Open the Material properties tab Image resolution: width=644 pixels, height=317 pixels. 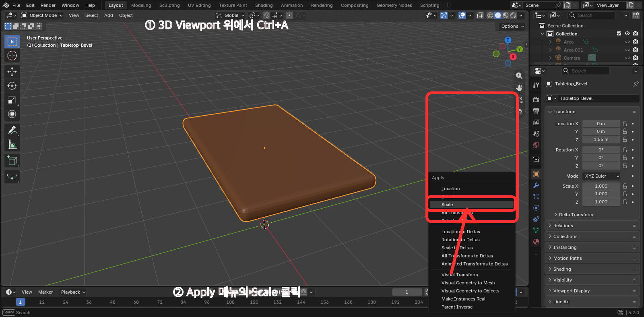pyautogui.click(x=536, y=242)
